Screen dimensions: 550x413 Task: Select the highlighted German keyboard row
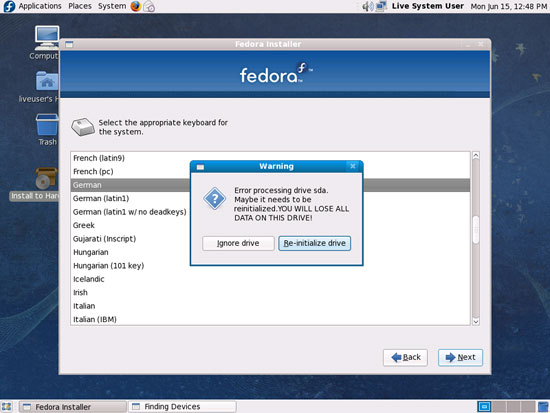[270, 185]
